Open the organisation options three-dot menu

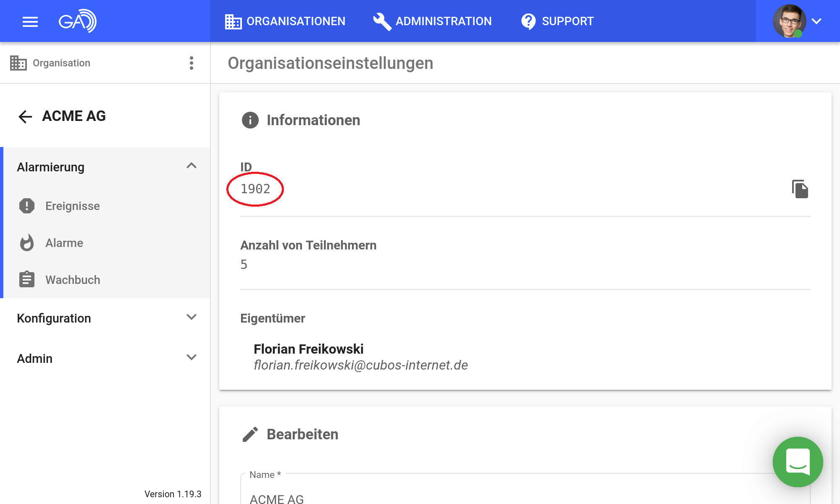[x=192, y=63]
